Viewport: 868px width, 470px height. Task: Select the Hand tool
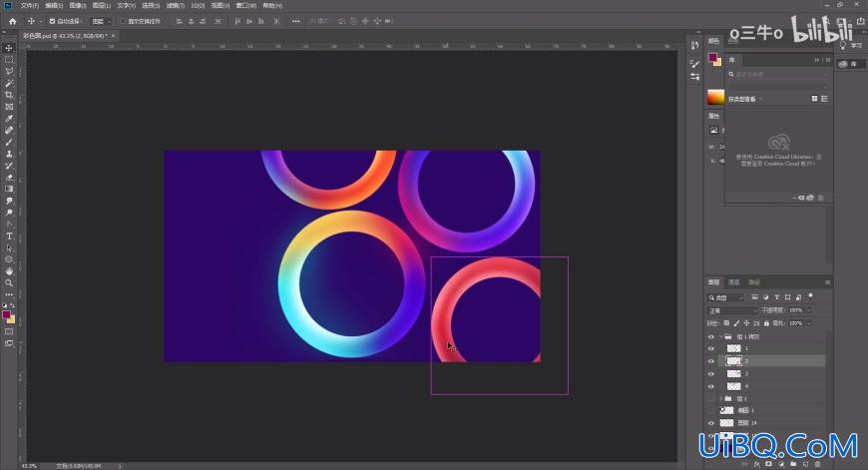coord(9,271)
